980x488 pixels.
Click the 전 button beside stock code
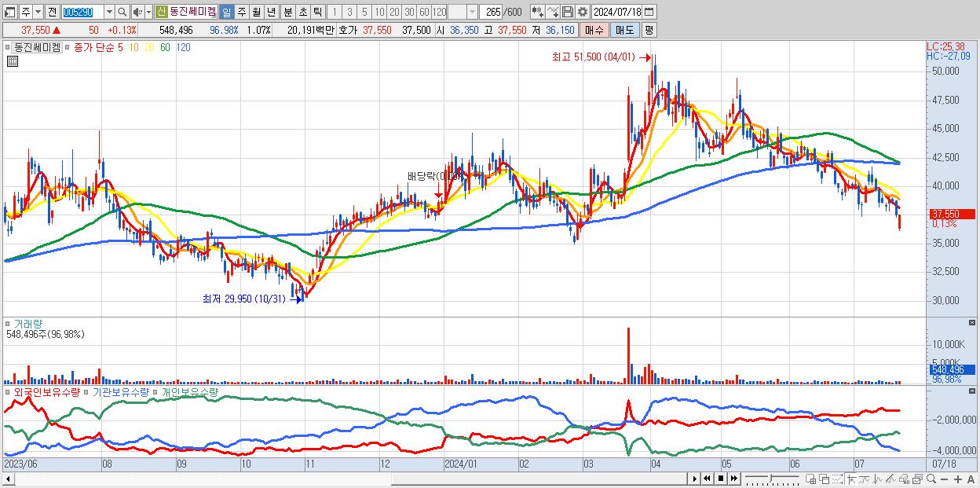(52, 12)
